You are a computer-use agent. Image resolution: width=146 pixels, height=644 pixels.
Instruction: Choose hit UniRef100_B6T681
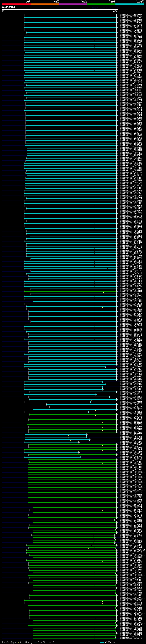pos(131,311)
